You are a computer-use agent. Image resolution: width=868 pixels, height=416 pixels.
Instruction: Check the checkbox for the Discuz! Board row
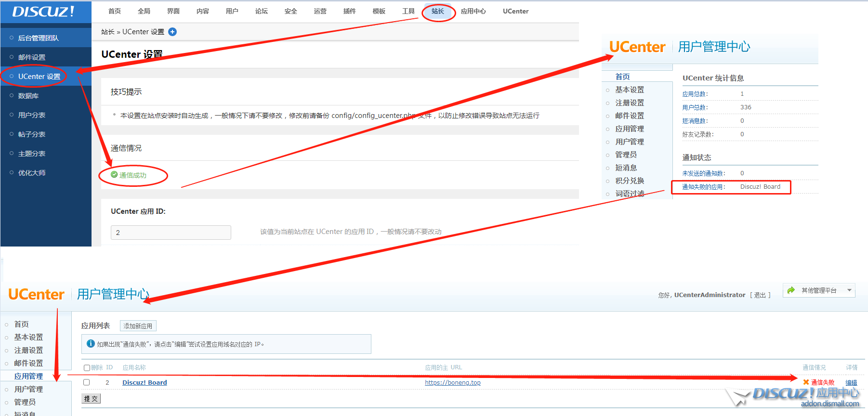pos(87,382)
